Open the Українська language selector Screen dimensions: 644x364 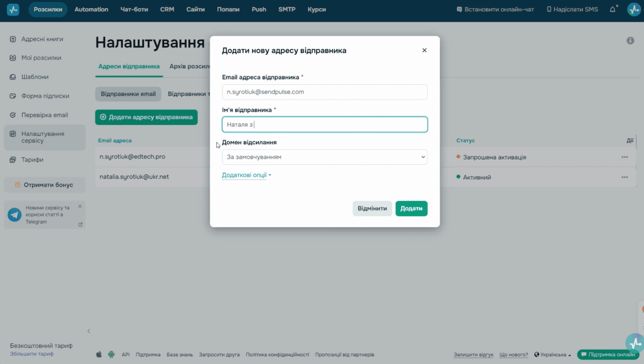553,354
